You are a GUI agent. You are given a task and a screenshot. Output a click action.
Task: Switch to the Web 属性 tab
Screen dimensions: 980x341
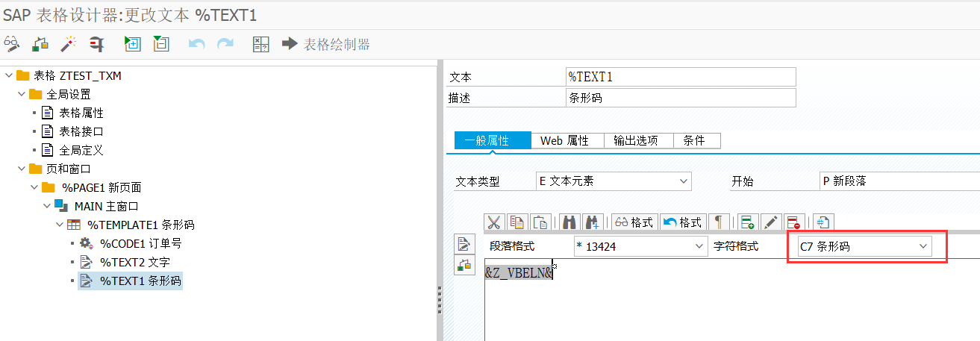tap(567, 140)
